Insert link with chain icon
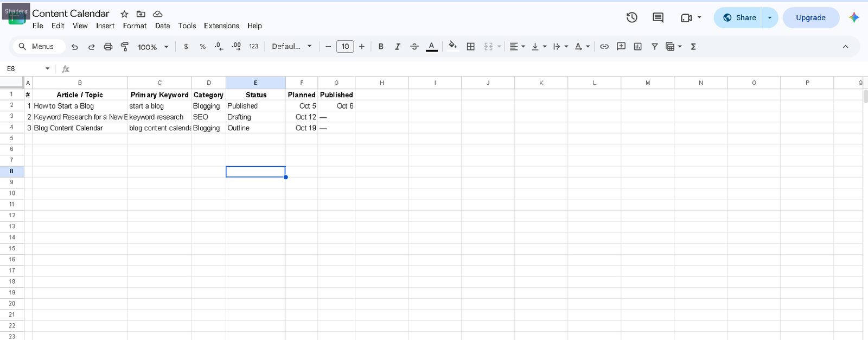The image size is (868, 340). pos(604,47)
